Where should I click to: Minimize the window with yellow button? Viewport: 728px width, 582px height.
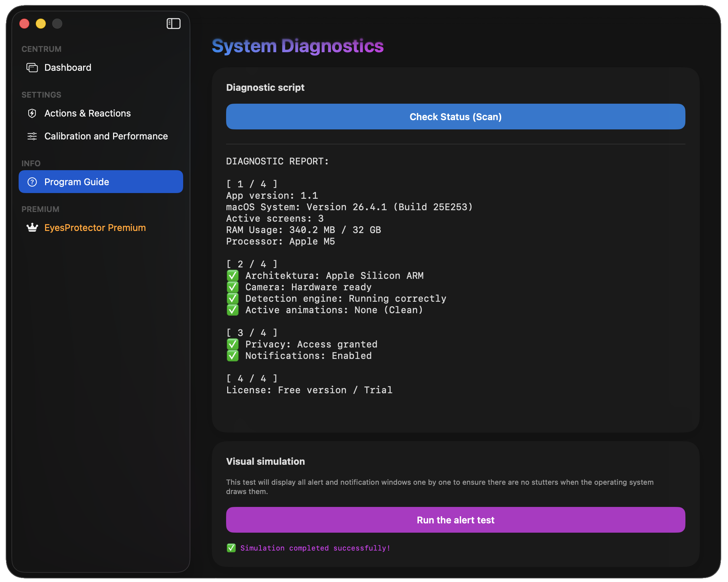tap(41, 24)
